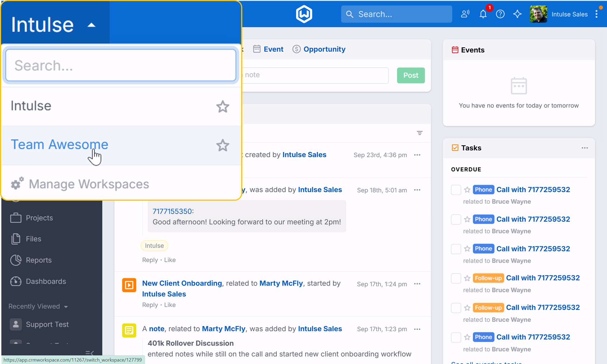The image size is (607, 364).
Task: Click the Manage Workspaces gear icon
Action: [x=17, y=184]
